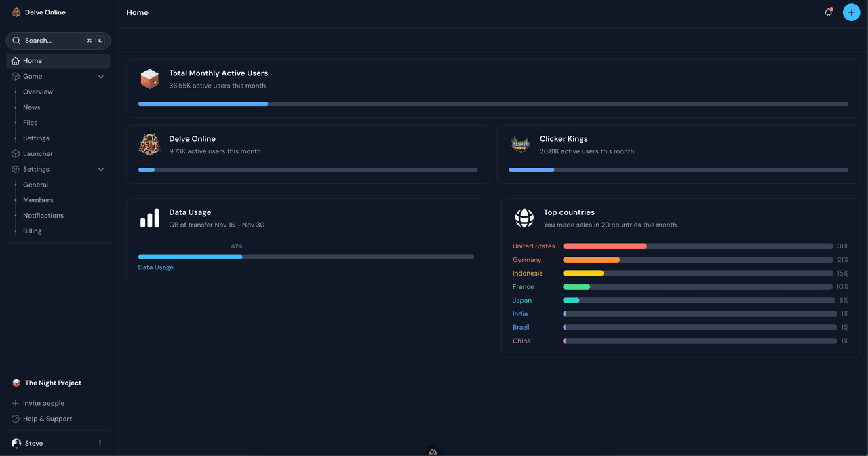Collapse the Settings section in the sidebar
This screenshot has height=456, width=868.
[x=100, y=169]
